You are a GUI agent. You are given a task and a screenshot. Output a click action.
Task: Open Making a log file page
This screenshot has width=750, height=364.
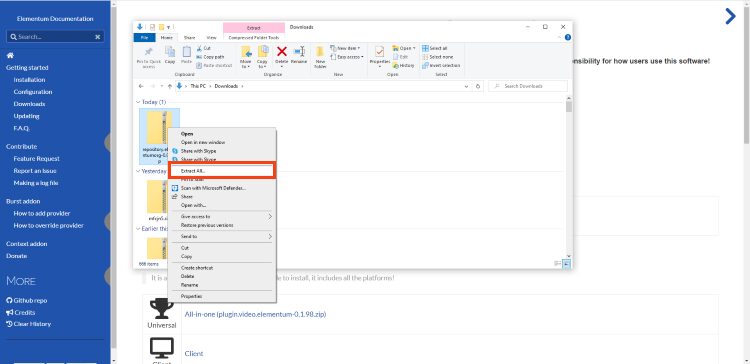coord(36,183)
